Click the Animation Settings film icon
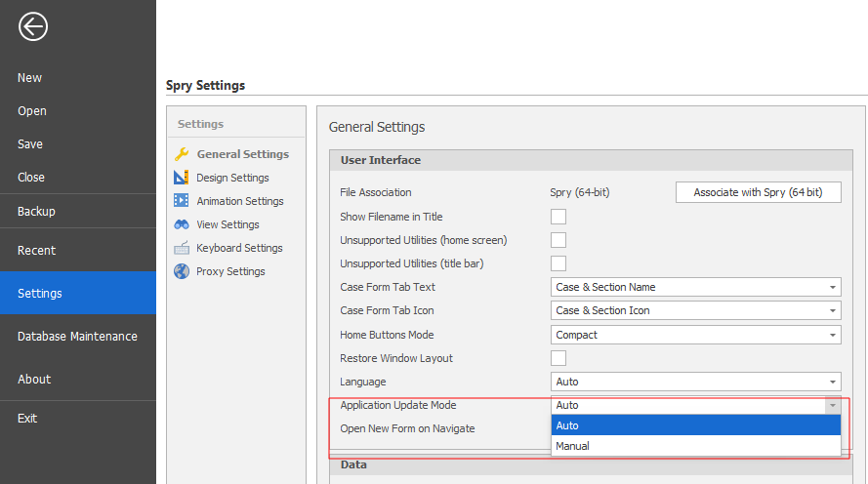Image resolution: width=868 pixels, height=484 pixels. coord(181,201)
